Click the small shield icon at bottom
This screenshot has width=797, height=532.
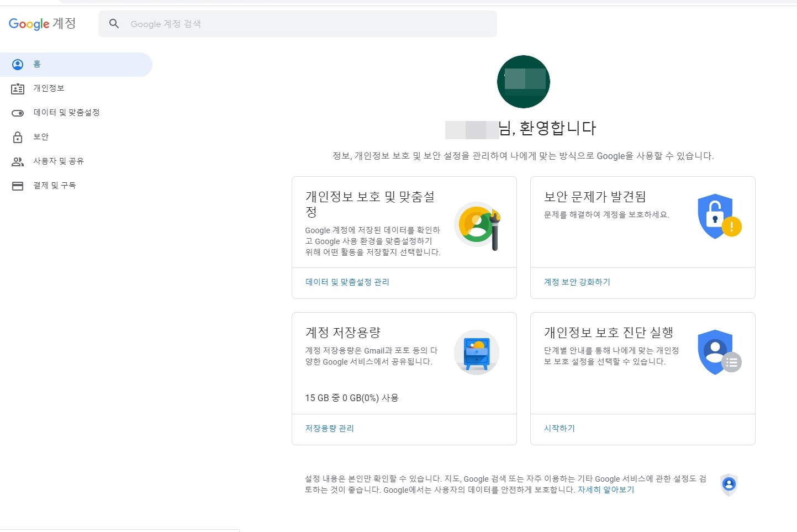tap(729, 485)
